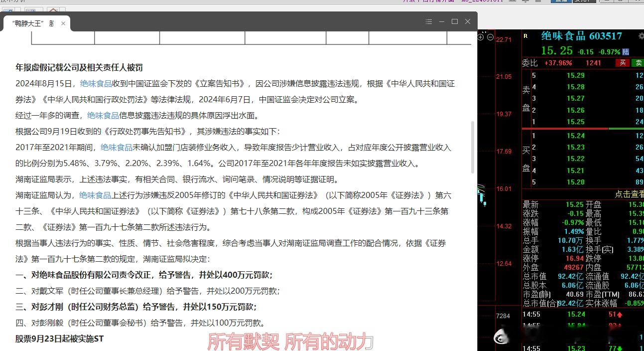Click the article's vertical scrollbar thumb
Screen dimensions: 644x351
(x=473, y=147)
